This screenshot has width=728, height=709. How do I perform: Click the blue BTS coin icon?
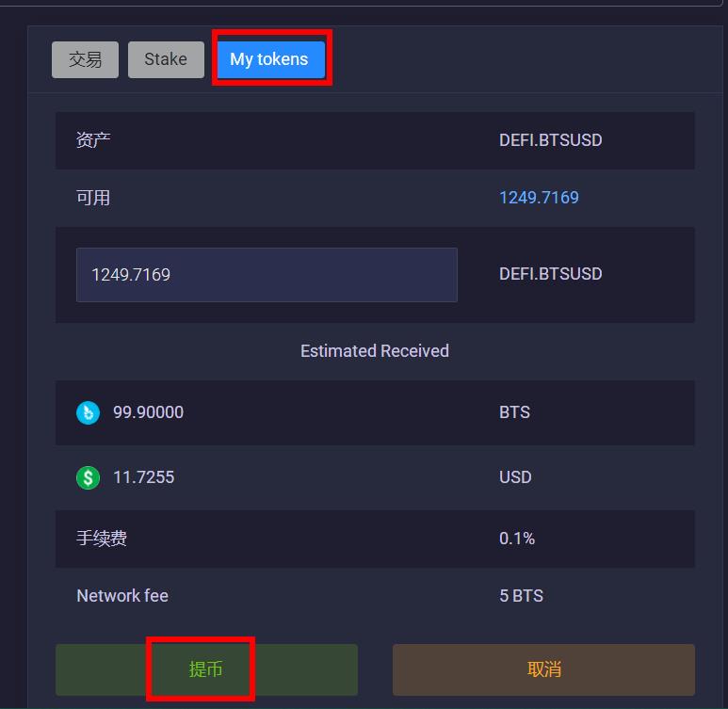click(88, 412)
